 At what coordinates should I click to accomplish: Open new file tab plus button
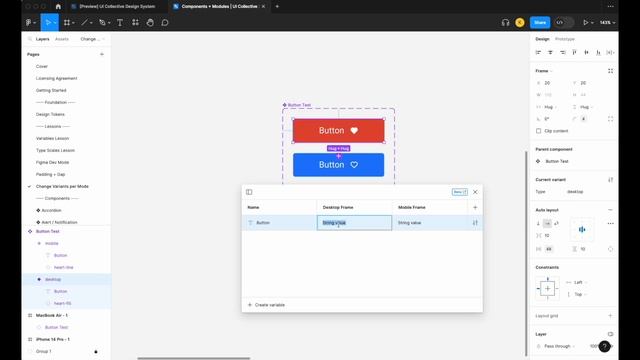277,6
